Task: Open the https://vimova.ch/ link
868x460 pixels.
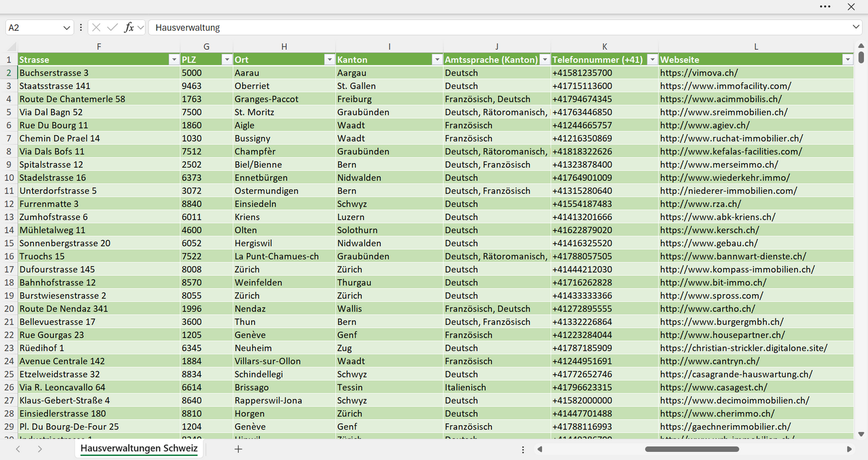Action: (699, 73)
